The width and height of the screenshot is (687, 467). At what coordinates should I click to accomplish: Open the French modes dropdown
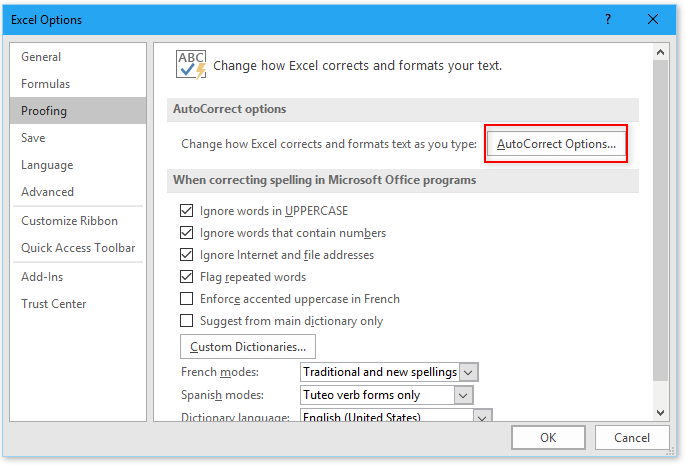coord(469,372)
